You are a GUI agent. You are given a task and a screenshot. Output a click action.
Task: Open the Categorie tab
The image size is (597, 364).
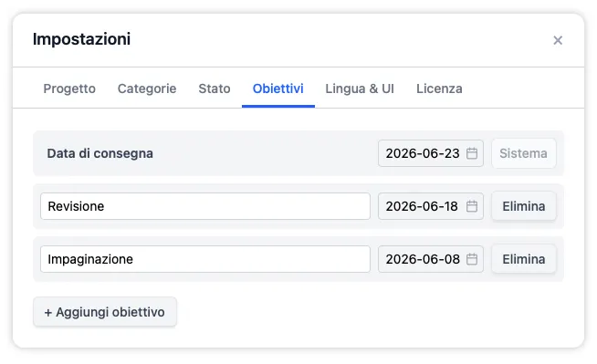(x=147, y=88)
